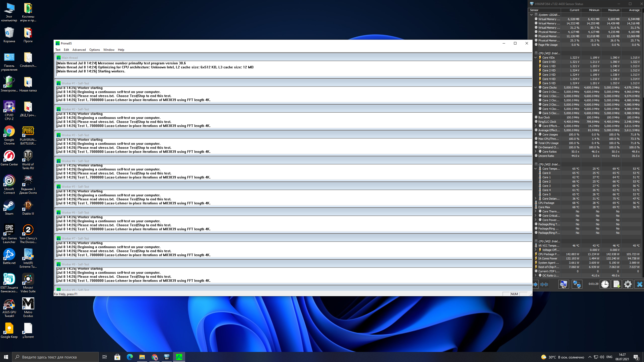Viewport: 644px width, 362px height.
Task: Collapse the Core VIDs group
Action: coord(536,58)
